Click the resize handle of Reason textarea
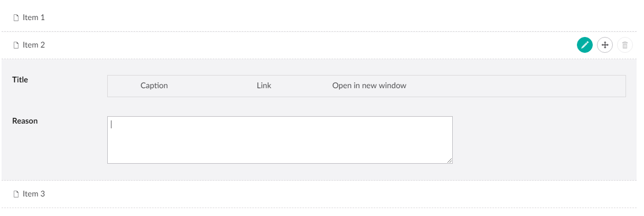 (450, 161)
